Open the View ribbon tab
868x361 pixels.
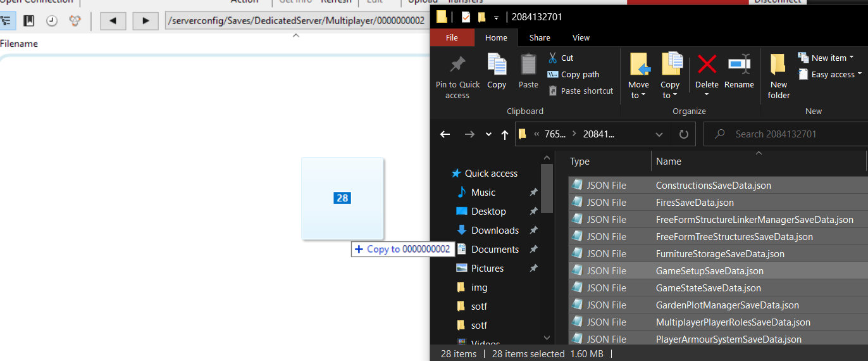click(x=581, y=37)
